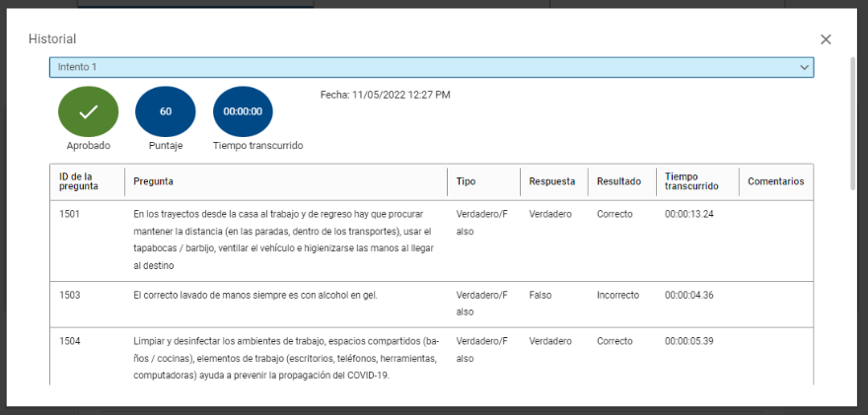Click time 00:00:13.24

689,214
